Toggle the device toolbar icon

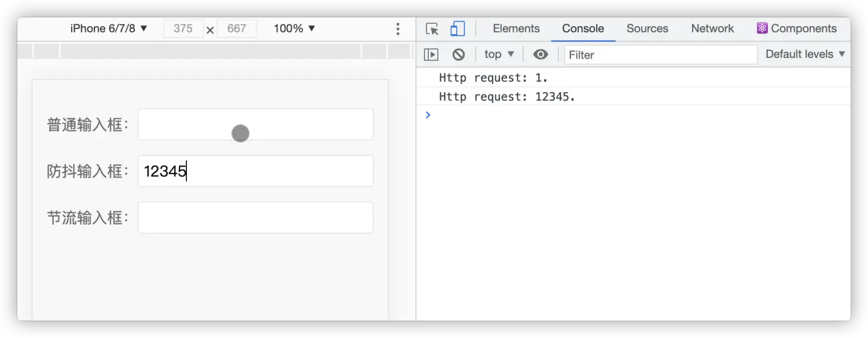point(458,29)
